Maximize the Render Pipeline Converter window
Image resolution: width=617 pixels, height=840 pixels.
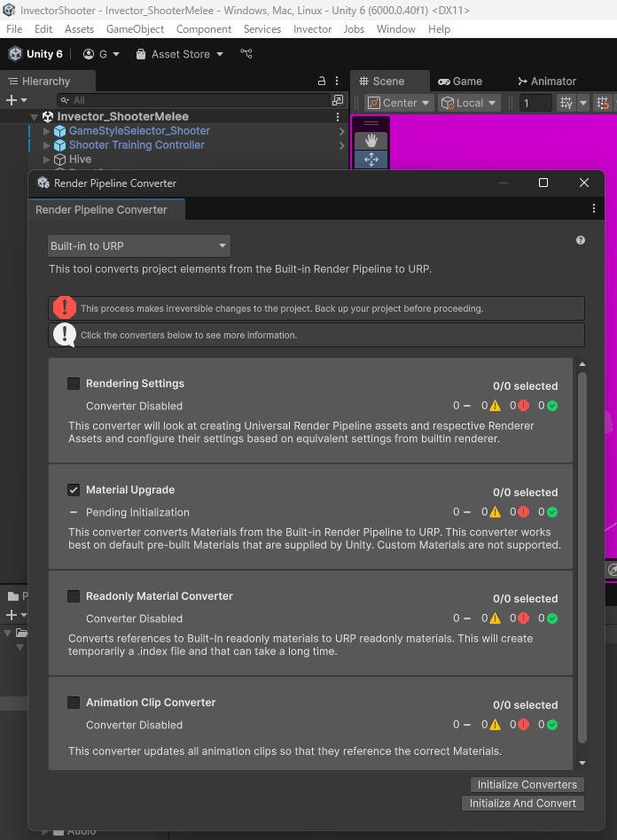[543, 183]
